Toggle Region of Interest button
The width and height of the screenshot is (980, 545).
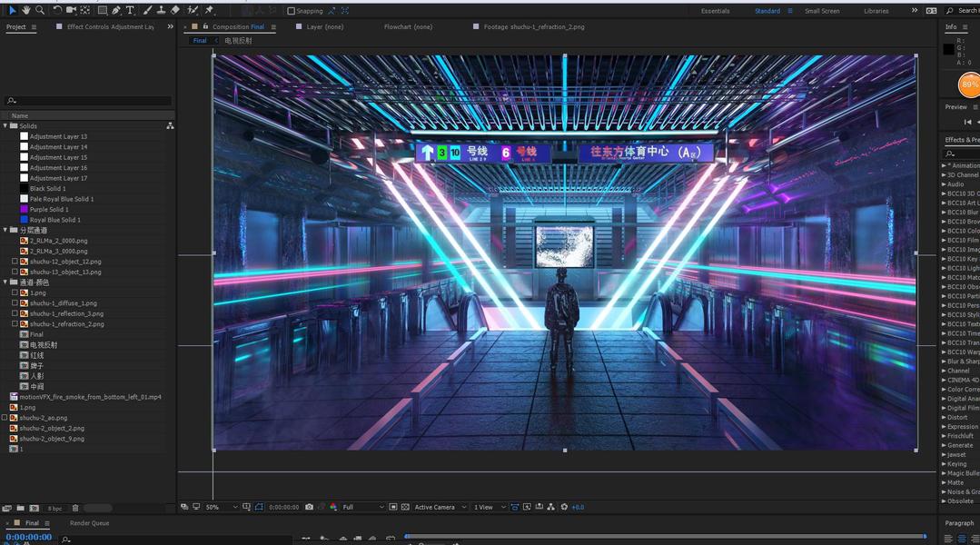(x=393, y=507)
